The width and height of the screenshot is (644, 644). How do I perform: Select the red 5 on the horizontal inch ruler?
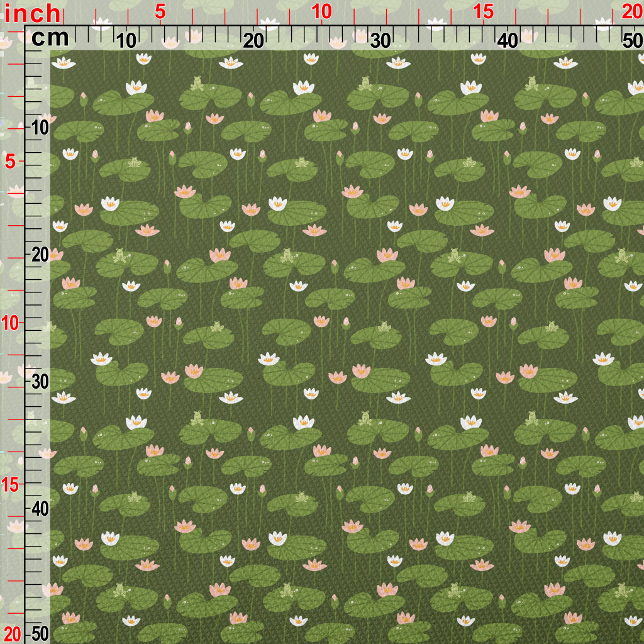pyautogui.click(x=160, y=12)
